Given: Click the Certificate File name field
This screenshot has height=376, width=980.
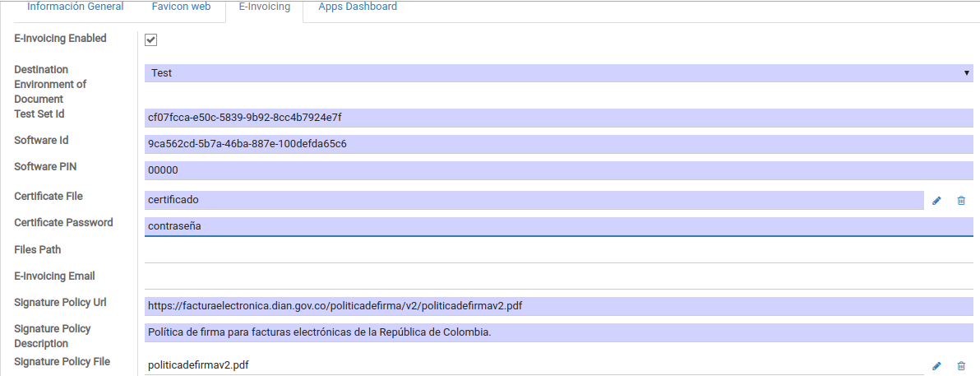Looking at the screenshot, I should [x=534, y=200].
